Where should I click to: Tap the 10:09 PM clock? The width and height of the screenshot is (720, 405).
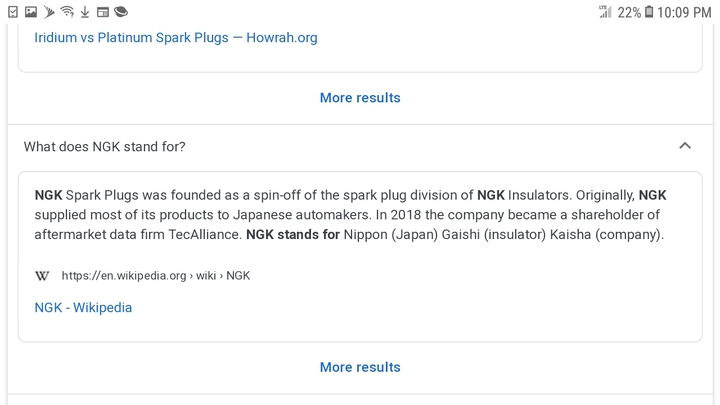click(684, 12)
